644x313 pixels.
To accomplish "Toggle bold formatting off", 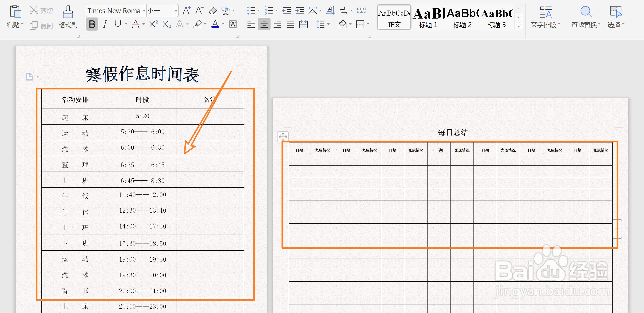I will tap(92, 24).
